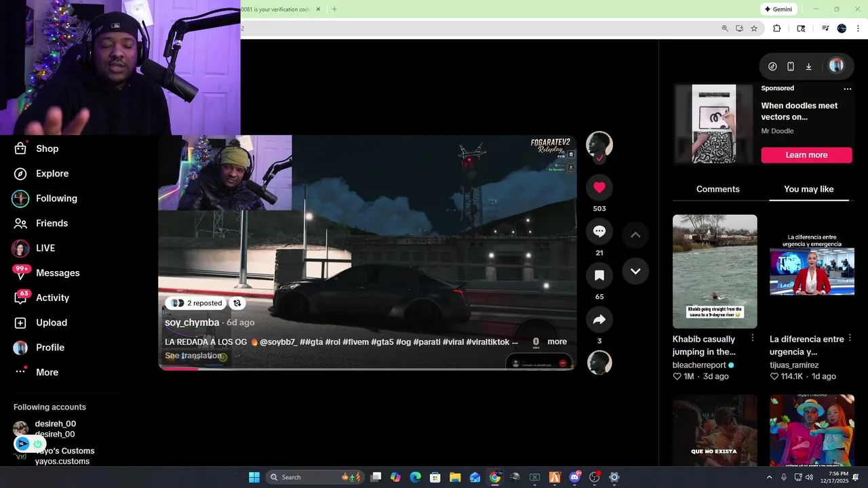This screenshot has height=488, width=868.
Task: Open options for Khabib video
Action: (752, 338)
